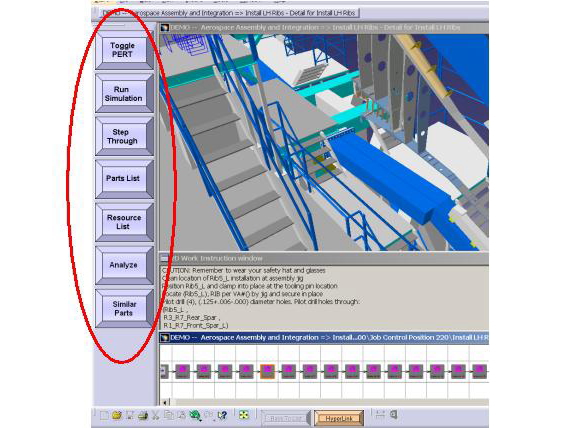The width and height of the screenshot is (568, 428).
Task: Click the Similar Parts button
Action: click(x=124, y=309)
